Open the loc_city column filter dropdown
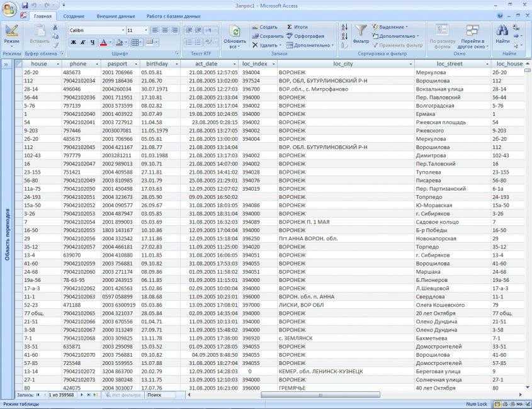Viewport: 532px width, 409px height. (409, 64)
